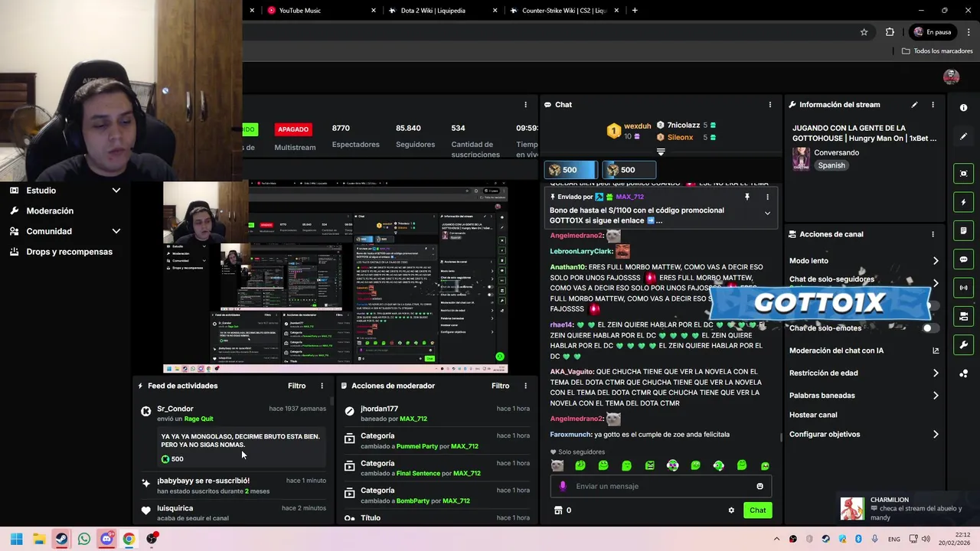Open the Chat de solo-seguidores submenu arrow
Viewport: 980px width, 551px height.
pyautogui.click(x=936, y=283)
